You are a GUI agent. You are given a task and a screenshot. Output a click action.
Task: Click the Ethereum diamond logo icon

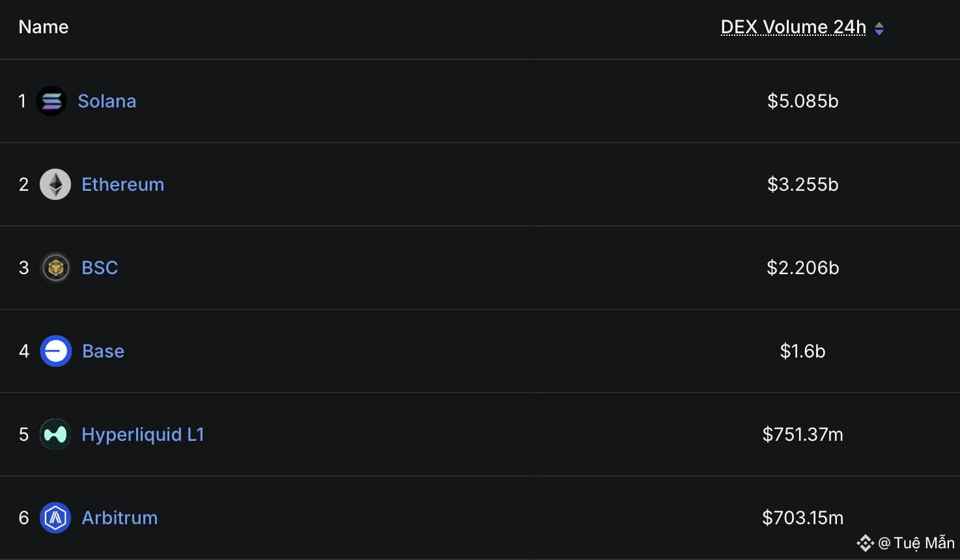pyautogui.click(x=55, y=184)
